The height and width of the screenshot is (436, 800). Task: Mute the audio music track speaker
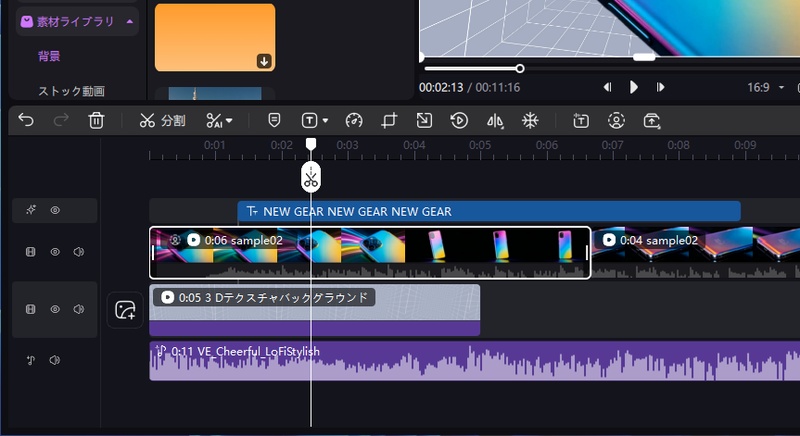pyautogui.click(x=55, y=360)
